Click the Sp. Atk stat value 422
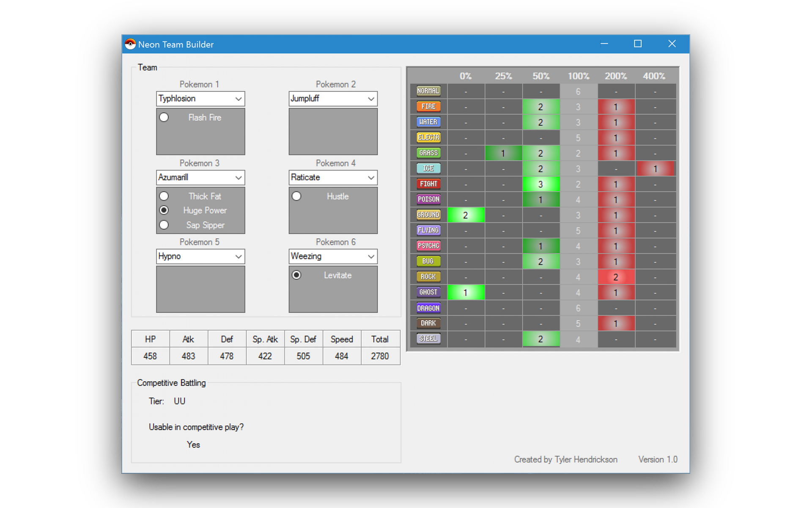The height and width of the screenshot is (508, 812). (265, 356)
